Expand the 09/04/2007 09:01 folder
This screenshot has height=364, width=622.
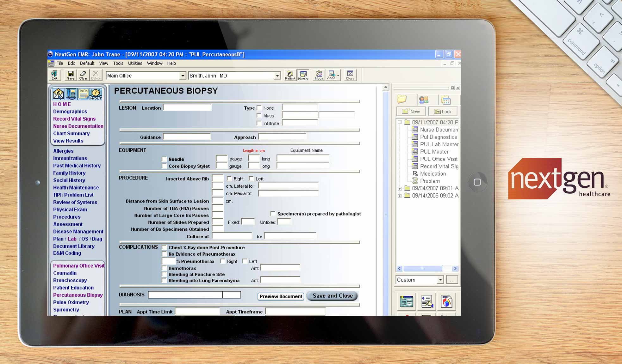coord(400,188)
